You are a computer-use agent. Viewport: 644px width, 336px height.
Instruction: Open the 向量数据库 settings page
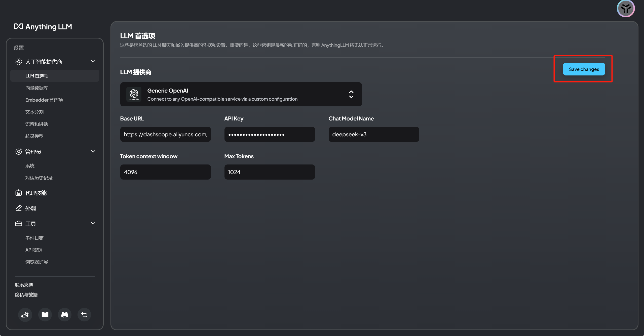(37, 88)
